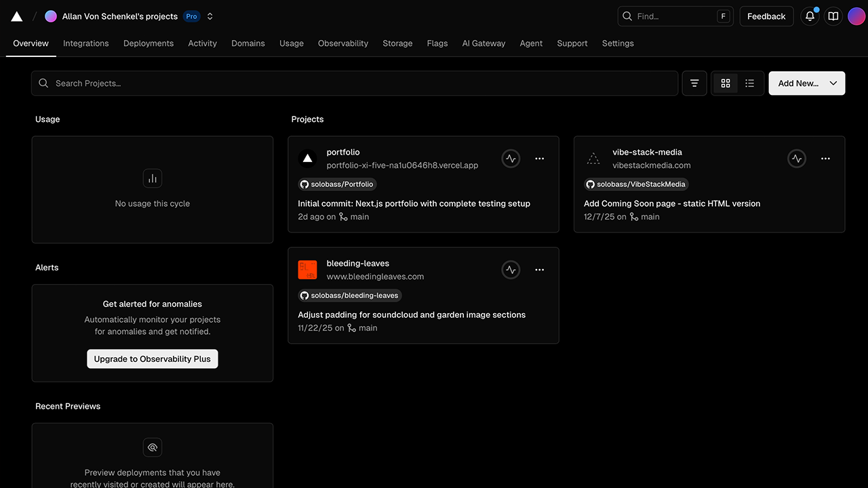Click the activity graph icon on vibe-stack-media card
Screen dimensions: 868x488
[x=797, y=158]
